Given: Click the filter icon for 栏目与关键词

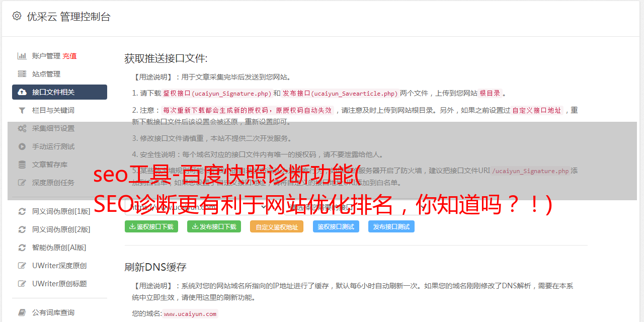Looking at the screenshot, I should (x=22, y=110).
